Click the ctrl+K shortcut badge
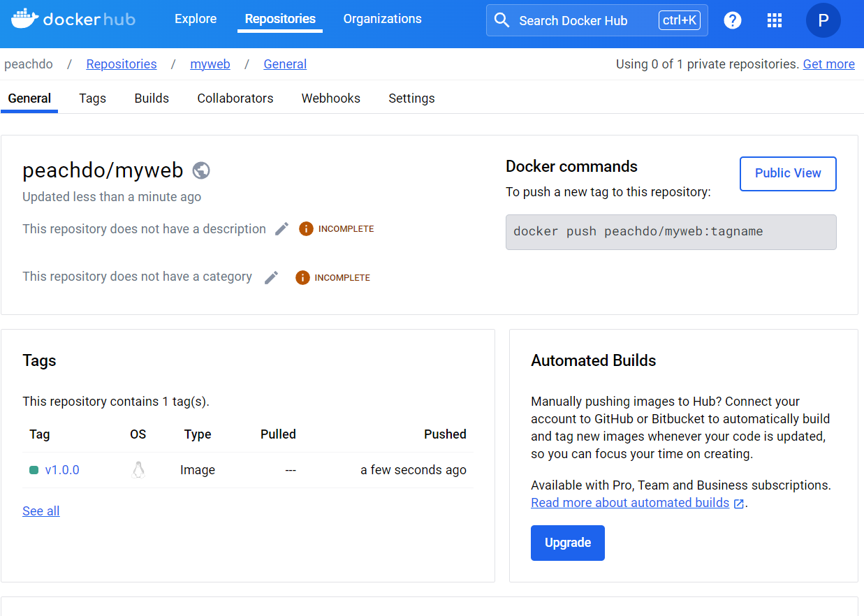 tap(680, 20)
